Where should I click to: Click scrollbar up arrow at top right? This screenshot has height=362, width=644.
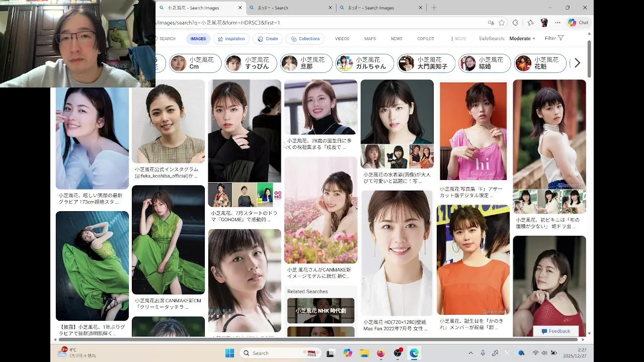click(x=589, y=35)
